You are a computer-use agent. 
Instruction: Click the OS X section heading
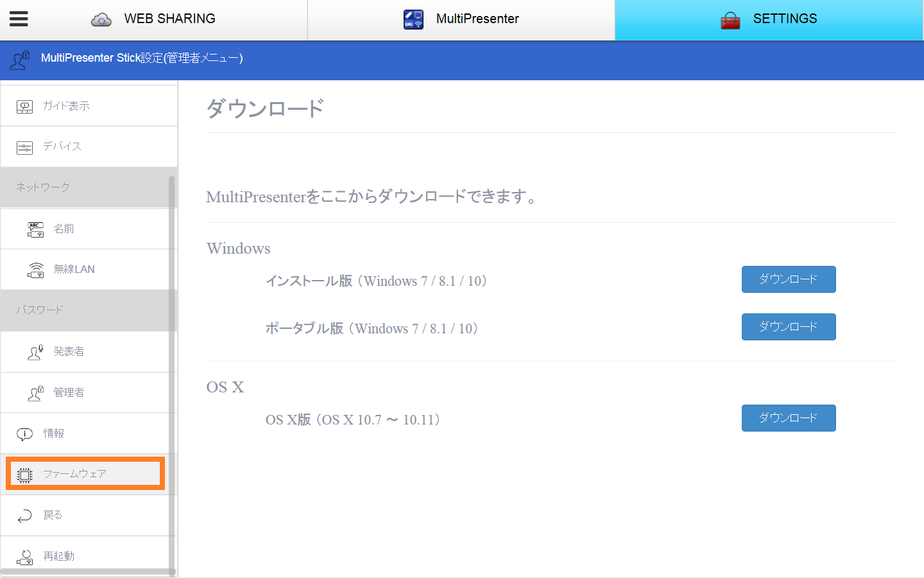click(225, 387)
